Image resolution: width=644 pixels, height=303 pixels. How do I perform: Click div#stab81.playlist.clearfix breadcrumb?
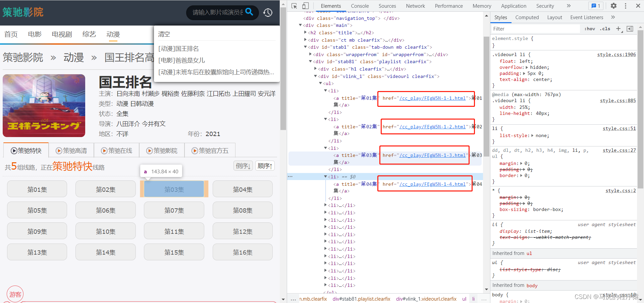click(361, 299)
